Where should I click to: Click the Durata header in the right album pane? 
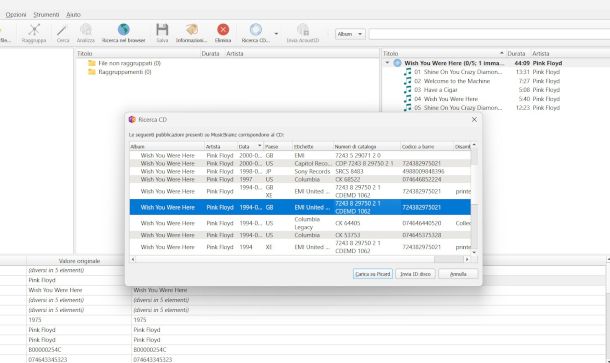point(516,54)
